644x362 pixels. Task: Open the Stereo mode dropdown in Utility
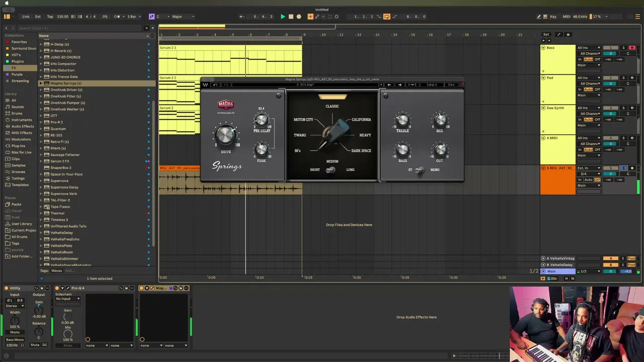pyautogui.click(x=14, y=306)
